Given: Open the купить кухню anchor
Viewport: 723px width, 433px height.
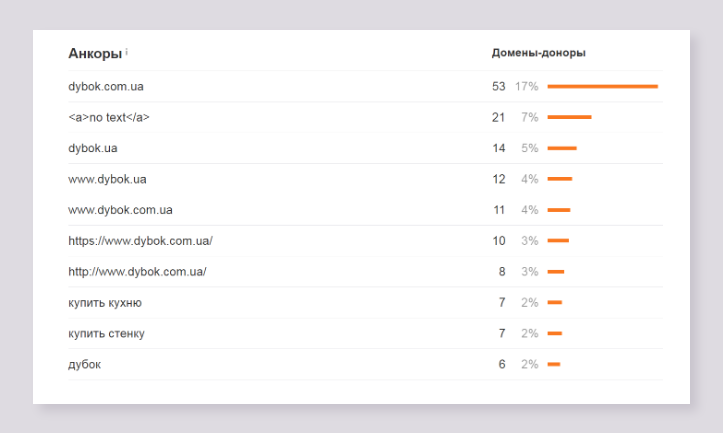Looking at the screenshot, I should click(105, 303).
